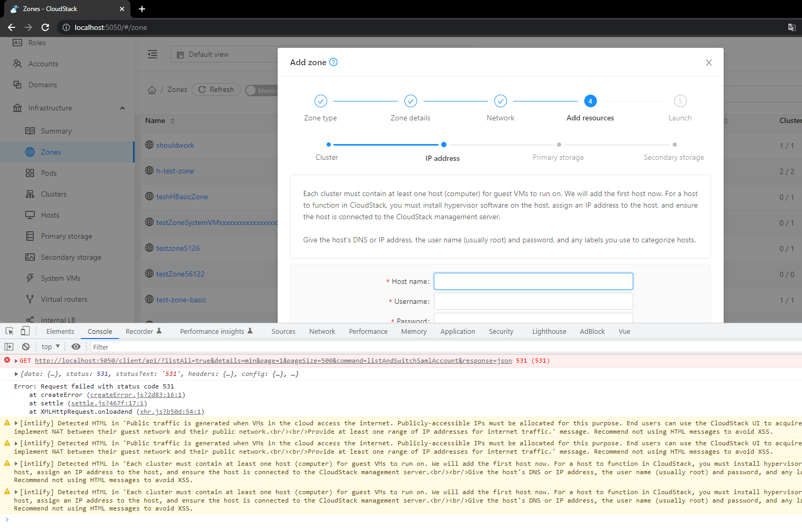Click the Add resources step 4 circle

point(590,101)
